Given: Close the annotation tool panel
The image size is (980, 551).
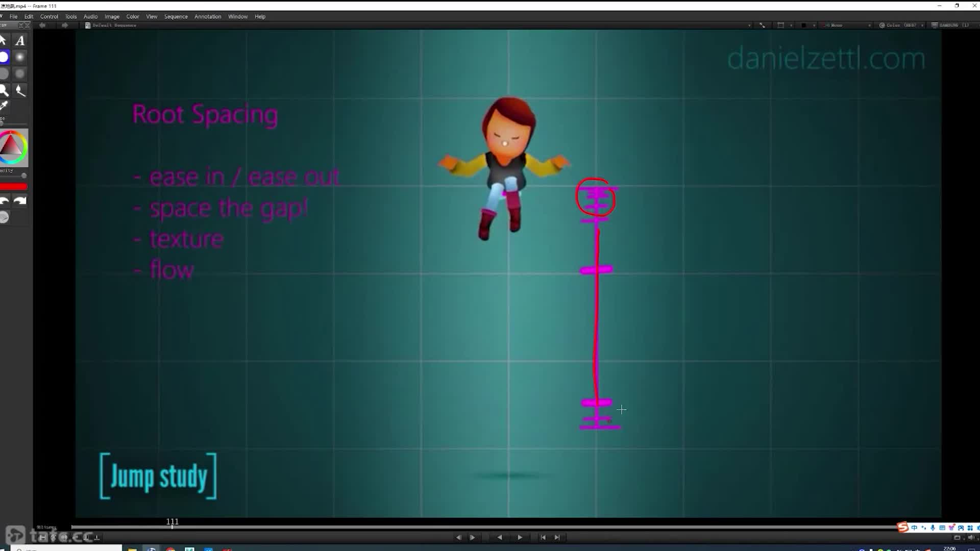Looking at the screenshot, I should 27,25.
